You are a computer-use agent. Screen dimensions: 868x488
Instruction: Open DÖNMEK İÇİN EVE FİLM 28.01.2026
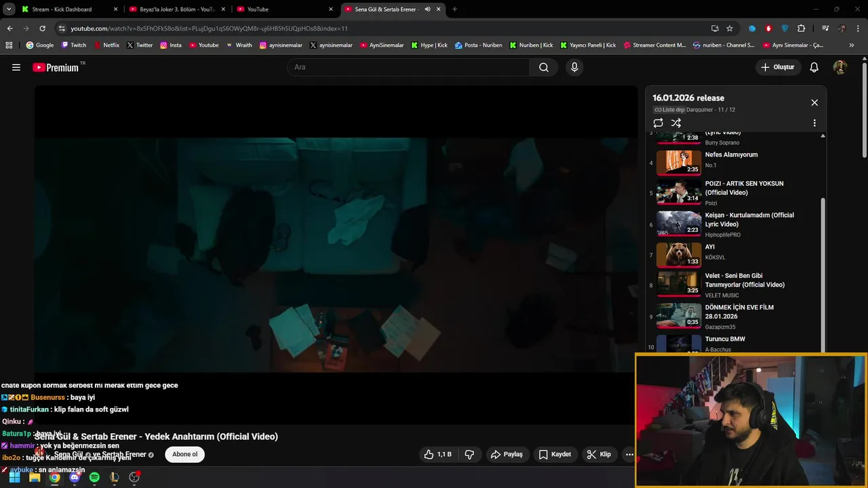pos(735,317)
